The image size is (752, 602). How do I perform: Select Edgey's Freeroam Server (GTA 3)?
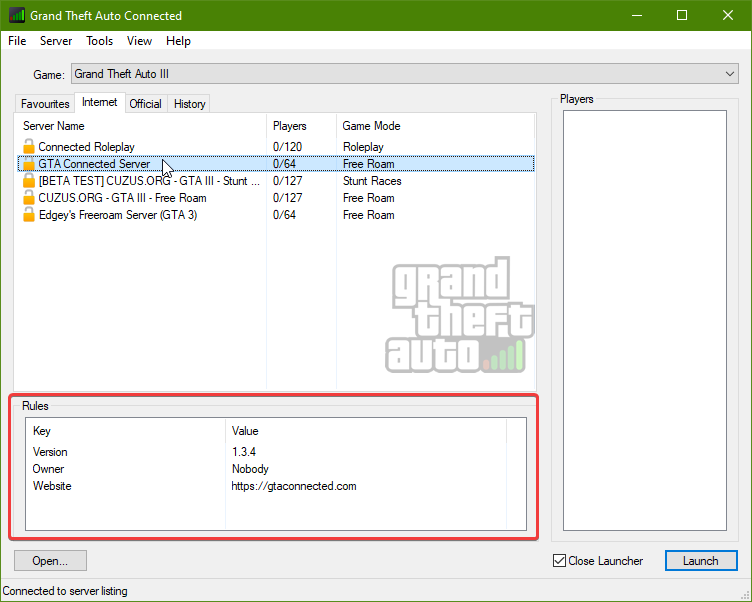pos(276,215)
